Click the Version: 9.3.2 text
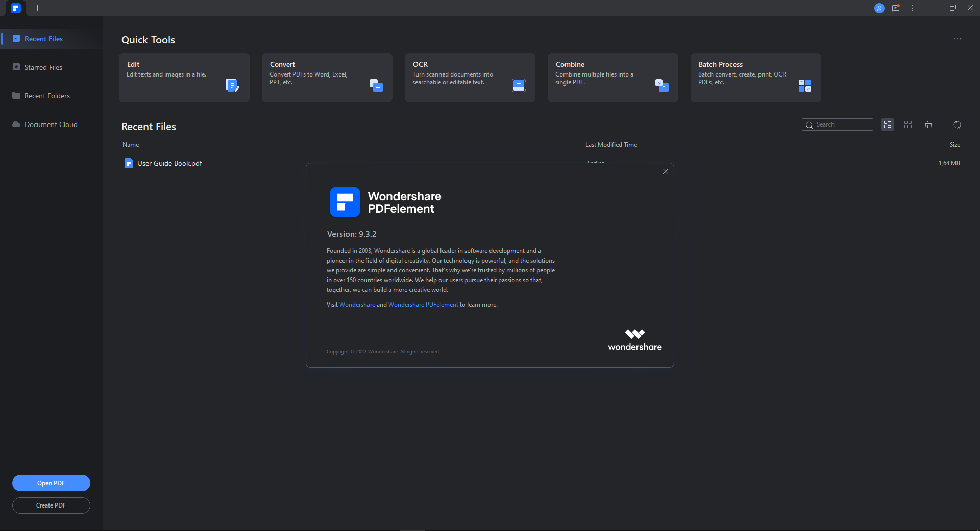Screen dimensions: 980x531 (x=352, y=234)
